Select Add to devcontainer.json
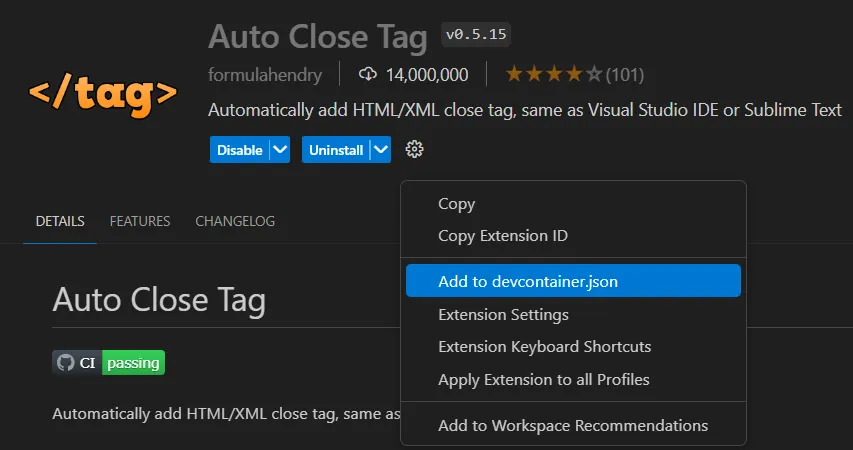 [528, 281]
